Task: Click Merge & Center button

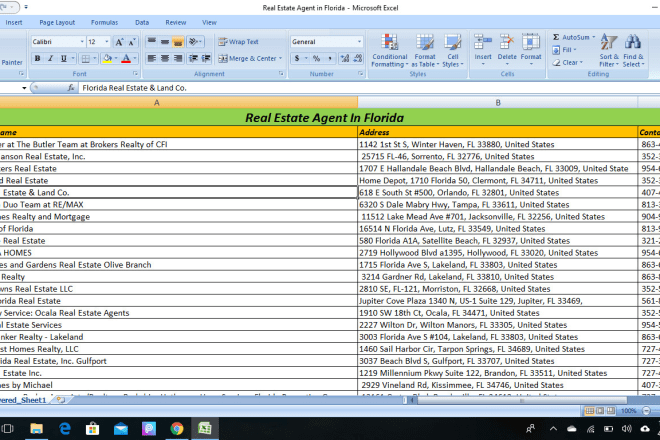Action: coord(247,59)
